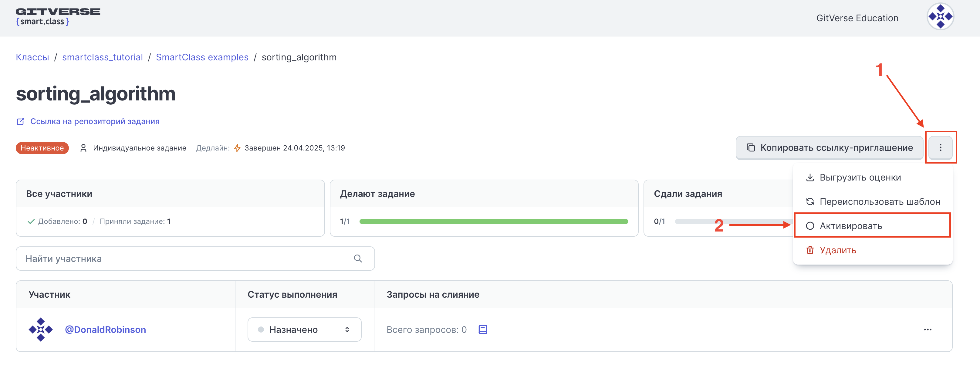Open @DonaldRobinson profile link
Viewport: 980px width, 372px height.
pos(105,330)
